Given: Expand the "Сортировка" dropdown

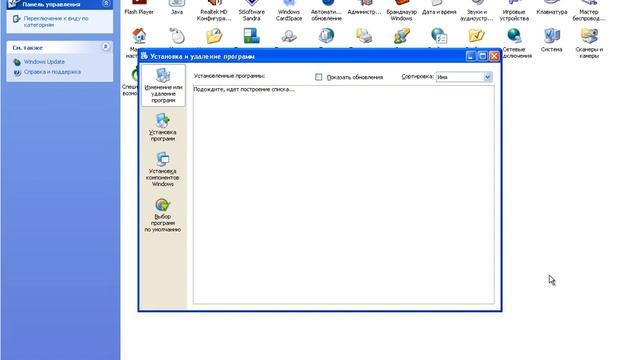Looking at the screenshot, I should (487, 77).
